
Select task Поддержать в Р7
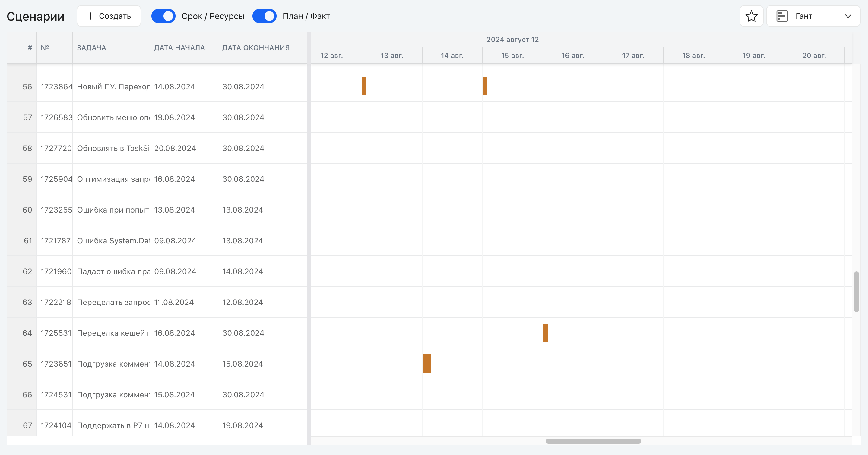[x=113, y=425]
